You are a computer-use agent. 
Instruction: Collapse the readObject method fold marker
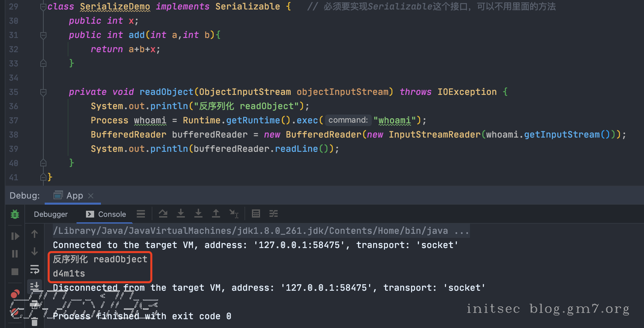43,92
